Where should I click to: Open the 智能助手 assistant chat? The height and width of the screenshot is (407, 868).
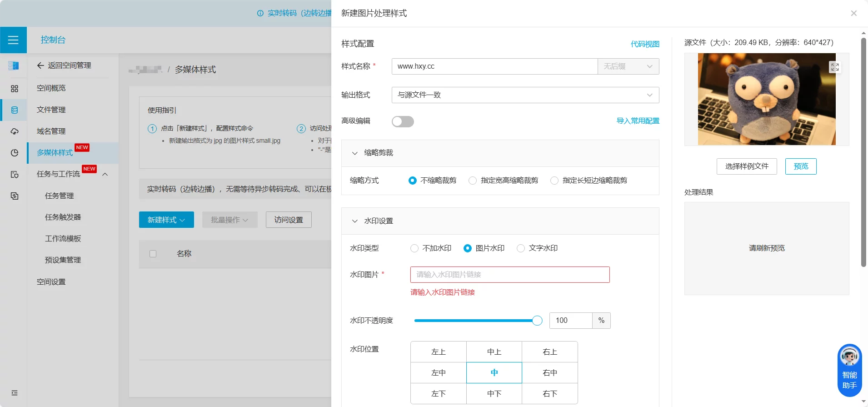click(x=849, y=370)
